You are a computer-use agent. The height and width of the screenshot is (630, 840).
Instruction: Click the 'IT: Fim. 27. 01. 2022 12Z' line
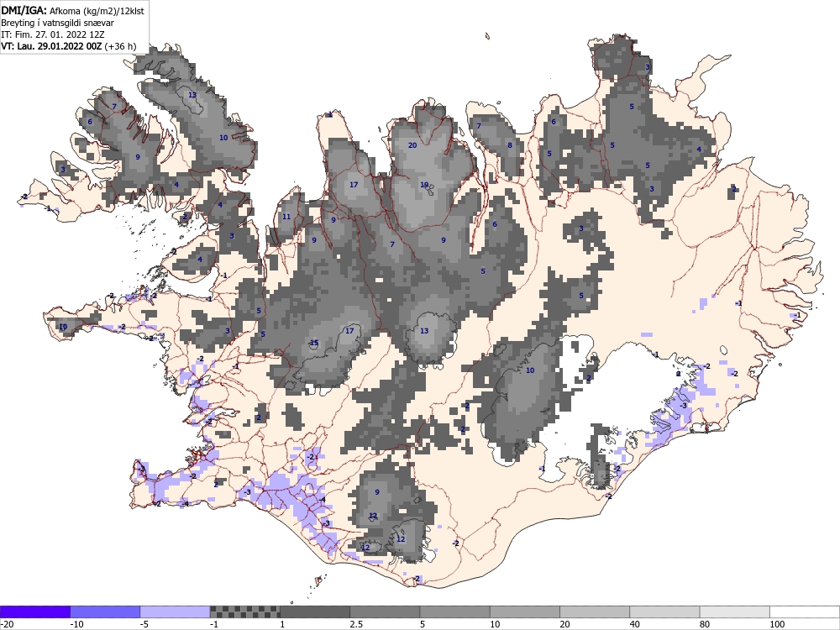pos(52,34)
